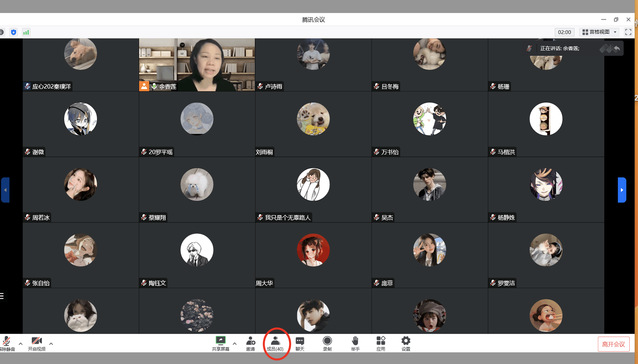Select the 马楷洪 avatar
Image resolution: width=638 pixels, height=364 pixels.
546,119
